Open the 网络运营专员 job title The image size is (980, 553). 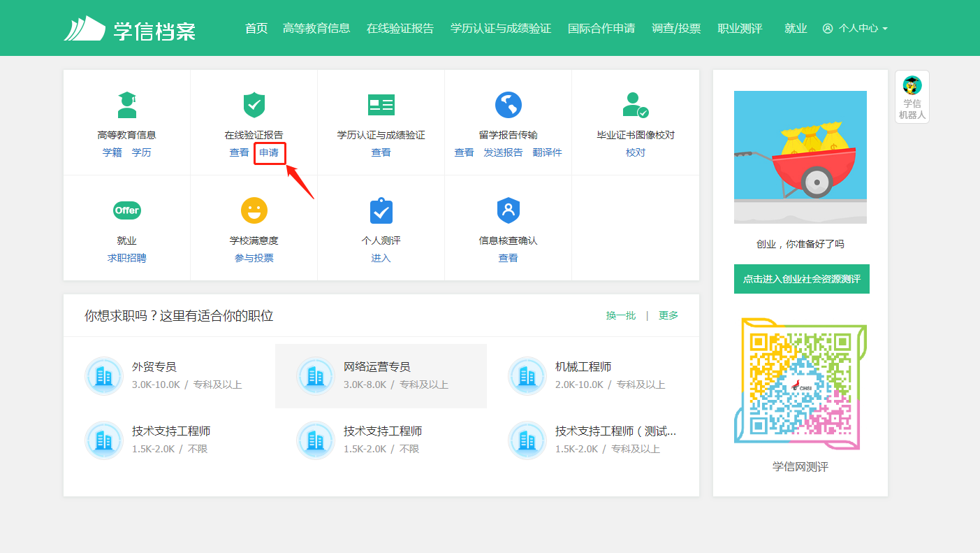pos(376,366)
